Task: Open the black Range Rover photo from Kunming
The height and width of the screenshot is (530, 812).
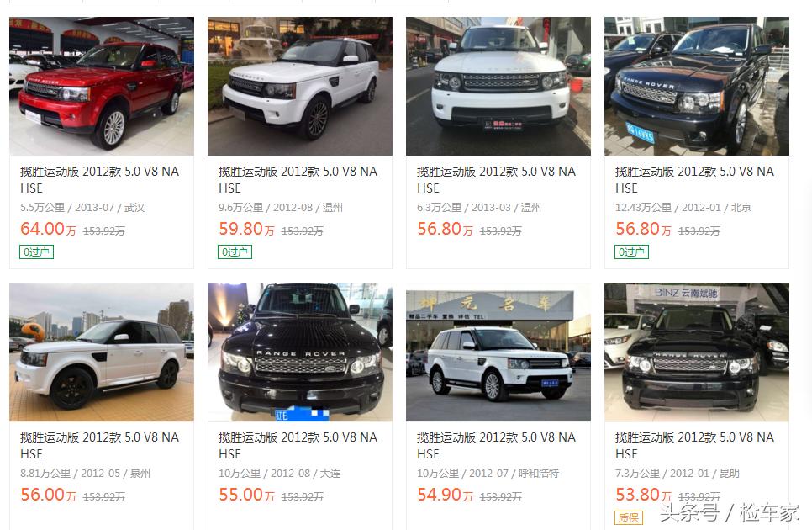Action: [697, 352]
